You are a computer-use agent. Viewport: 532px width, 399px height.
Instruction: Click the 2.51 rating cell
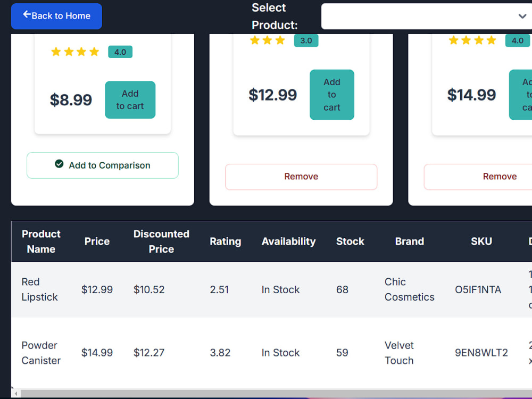point(219,289)
